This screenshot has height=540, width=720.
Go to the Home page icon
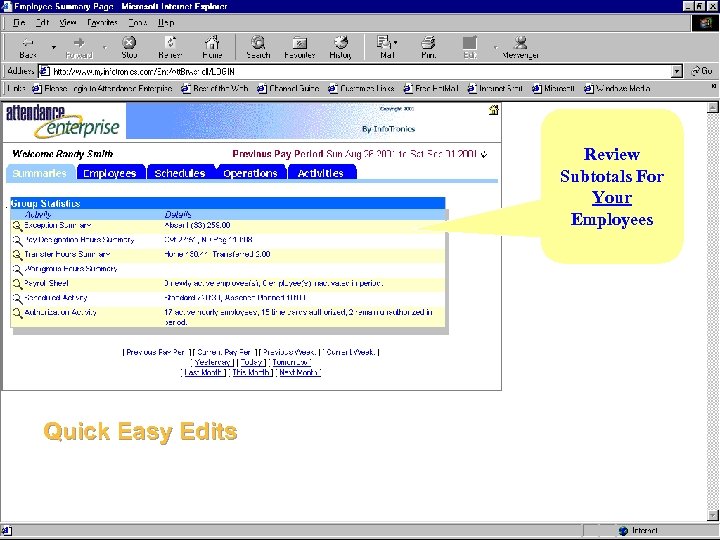point(212,47)
